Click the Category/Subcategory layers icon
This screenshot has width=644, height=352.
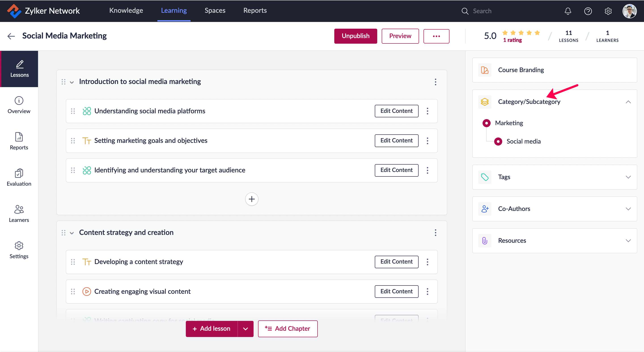pyautogui.click(x=485, y=102)
